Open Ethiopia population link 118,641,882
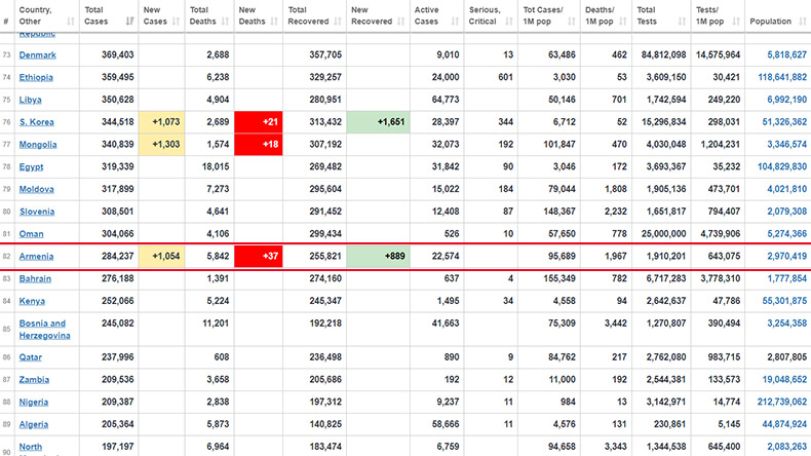The width and height of the screenshot is (811, 456). (x=782, y=77)
